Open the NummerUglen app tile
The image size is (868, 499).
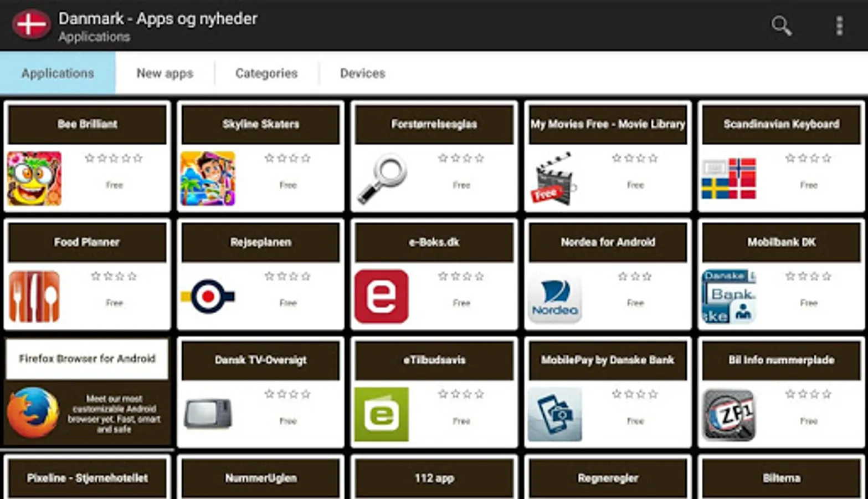click(x=260, y=477)
